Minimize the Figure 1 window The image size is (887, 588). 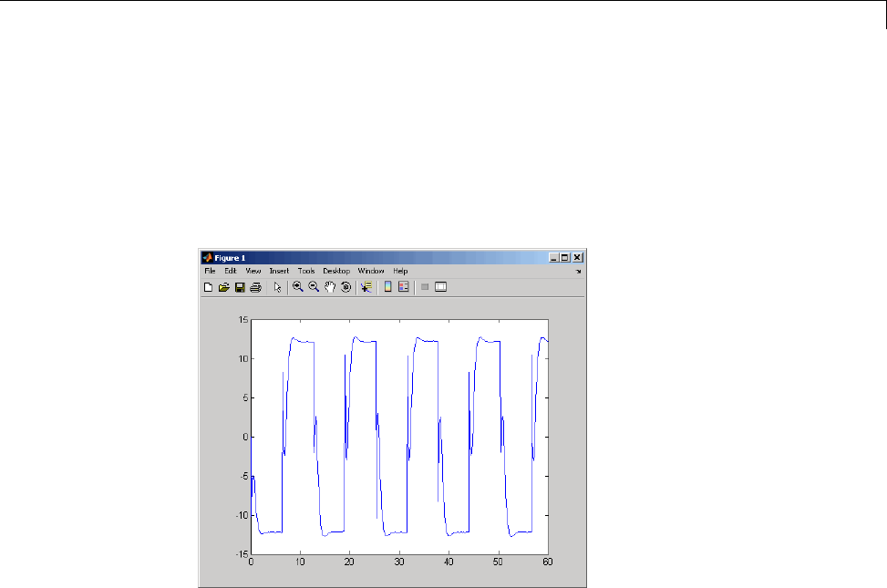pos(554,257)
